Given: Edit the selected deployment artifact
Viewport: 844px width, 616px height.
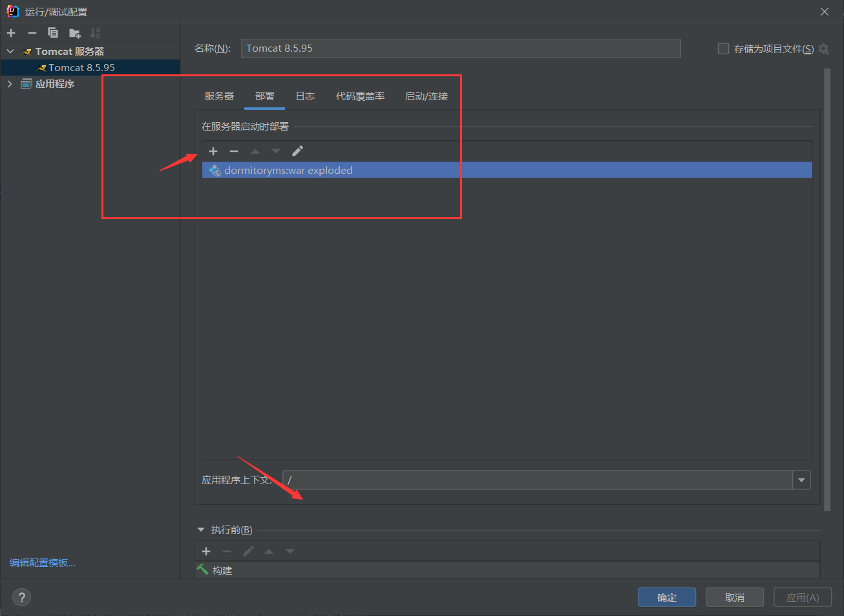Looking at the screenshot, I should coord(297,151).
